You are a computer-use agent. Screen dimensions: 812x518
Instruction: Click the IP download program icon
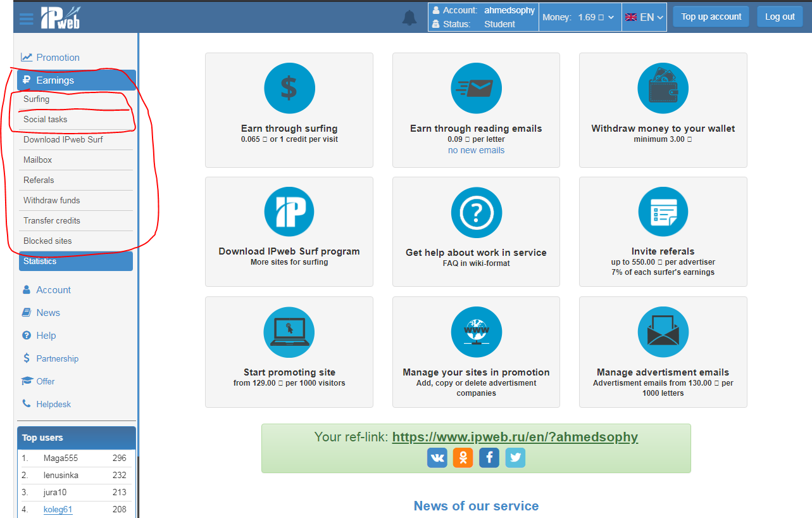tap(289, 212)
